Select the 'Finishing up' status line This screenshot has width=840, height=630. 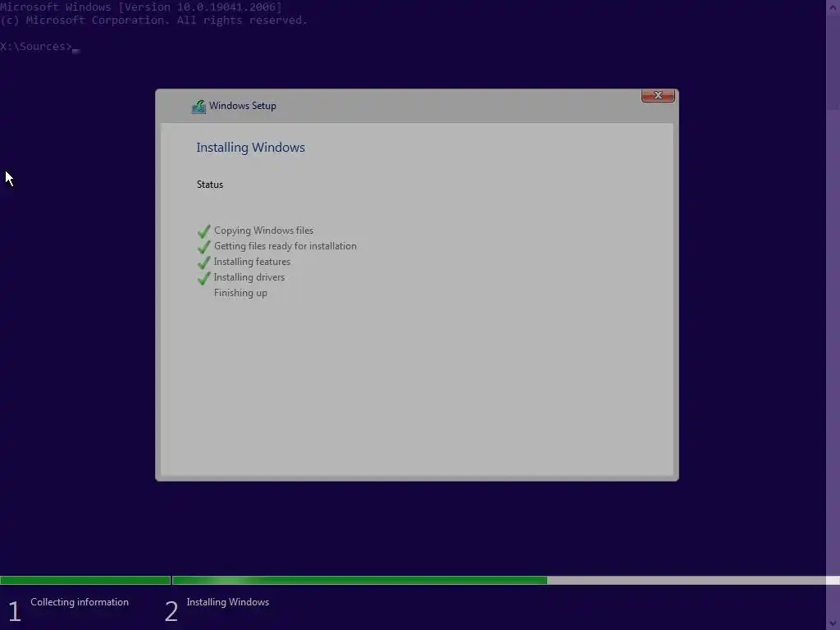240,293
